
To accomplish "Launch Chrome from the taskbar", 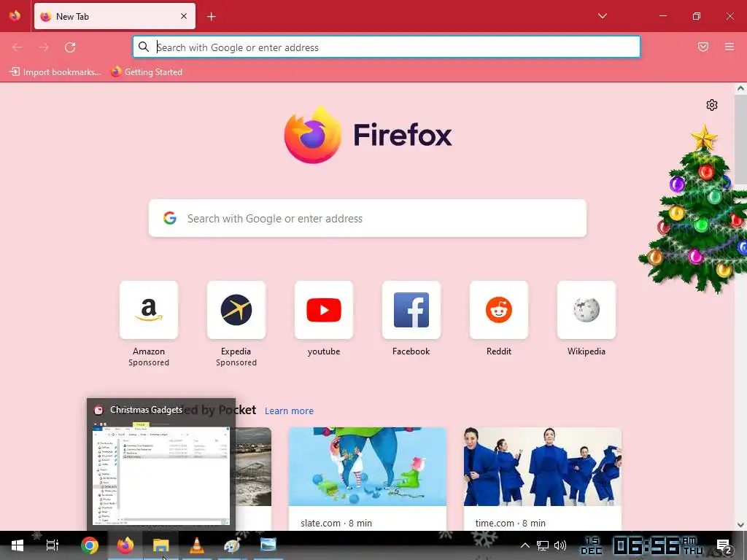I will point(89,545).
